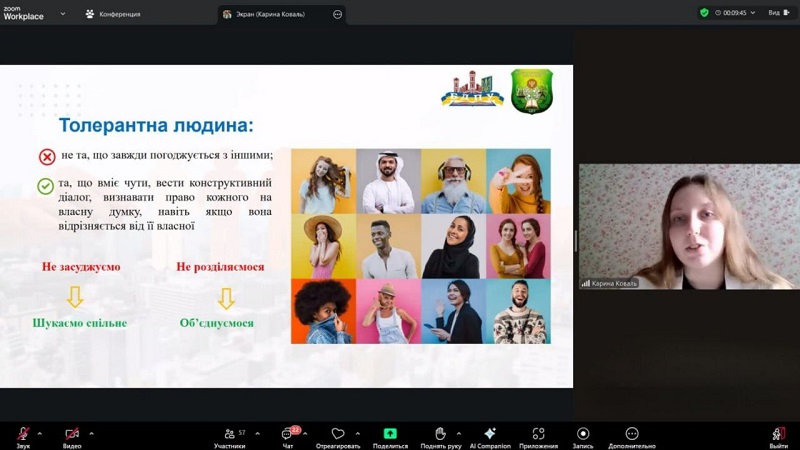This screenshot has height=450, width=800.
Task: Expand video options arrow next to Видео
Action: pyautogui.click(x=91, y=433)
